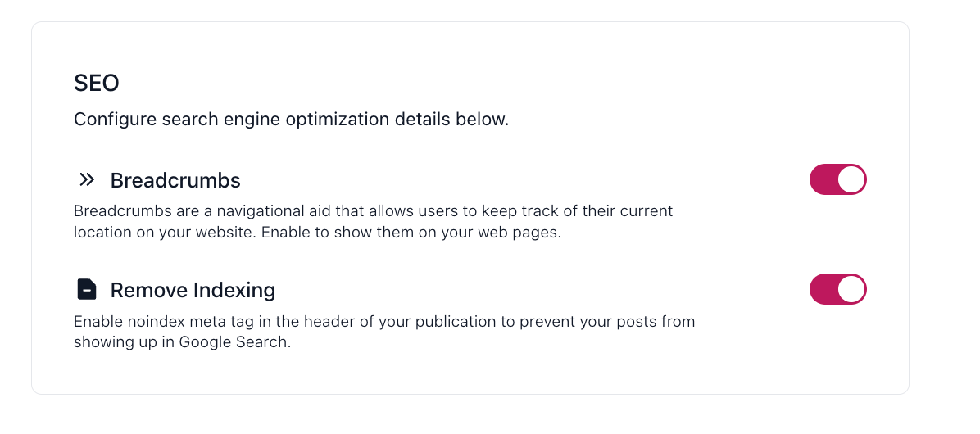Click the "Enable noindex meta tag" description line
The height and width of the screenshot is (434, 980).
tap(383, 321)
